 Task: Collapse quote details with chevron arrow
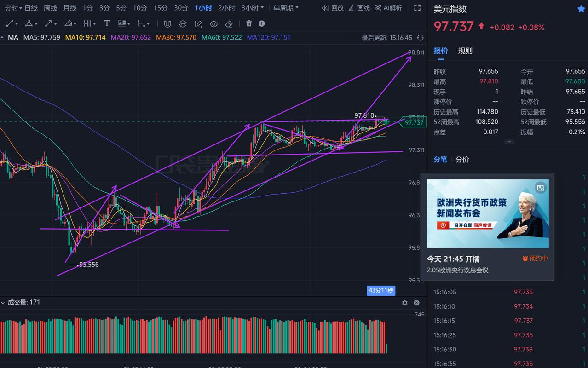point(509,142)
